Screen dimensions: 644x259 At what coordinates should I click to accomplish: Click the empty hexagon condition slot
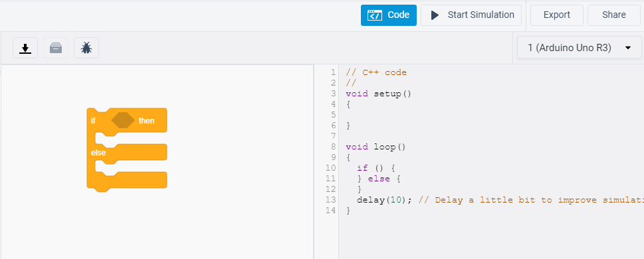tap(123, 120)
